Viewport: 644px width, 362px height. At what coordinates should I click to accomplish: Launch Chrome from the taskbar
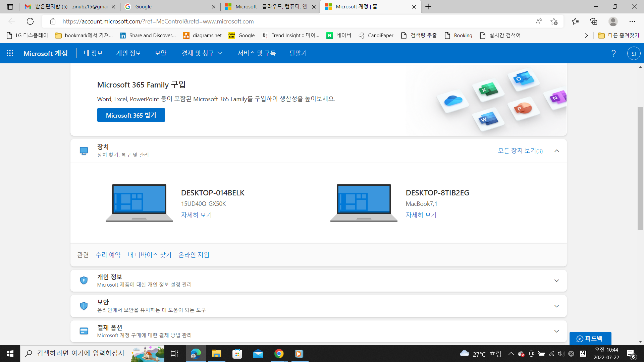pos(279,354)
